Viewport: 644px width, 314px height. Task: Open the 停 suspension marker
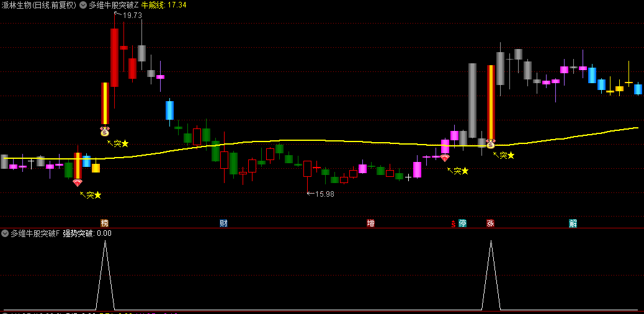(462, 223)
